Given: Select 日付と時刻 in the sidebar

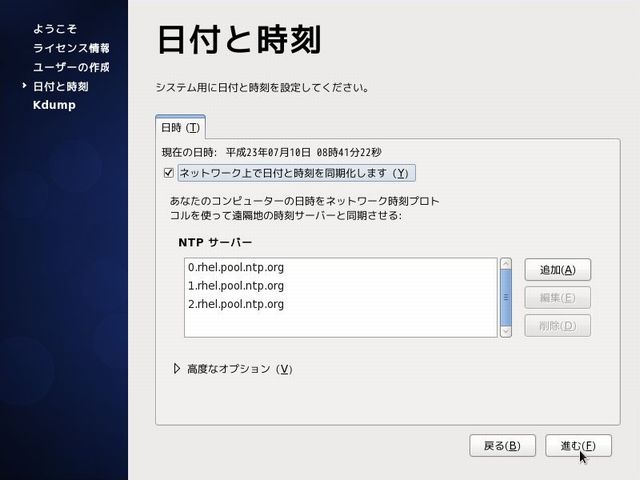Looking at the screenshot, I should [x=60, y=87].
